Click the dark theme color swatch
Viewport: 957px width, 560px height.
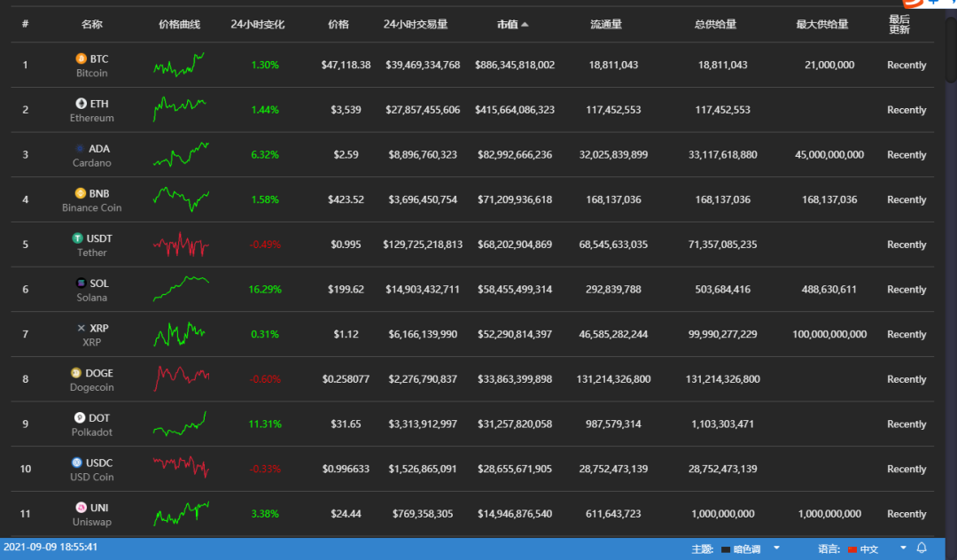pos(726,549)
